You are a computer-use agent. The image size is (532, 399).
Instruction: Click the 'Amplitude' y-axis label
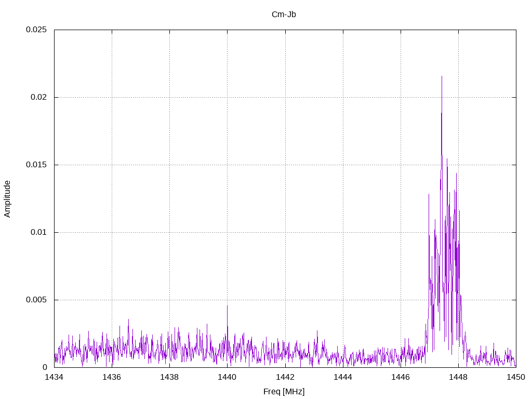pyautogui.click(x=7, y=199)
